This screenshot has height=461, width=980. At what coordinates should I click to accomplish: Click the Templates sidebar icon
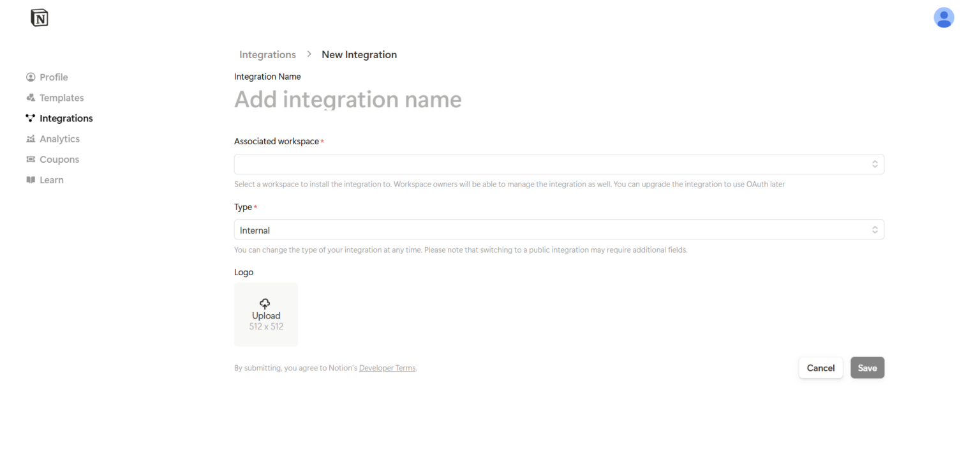pyautogui.click(x=31, y=98)
